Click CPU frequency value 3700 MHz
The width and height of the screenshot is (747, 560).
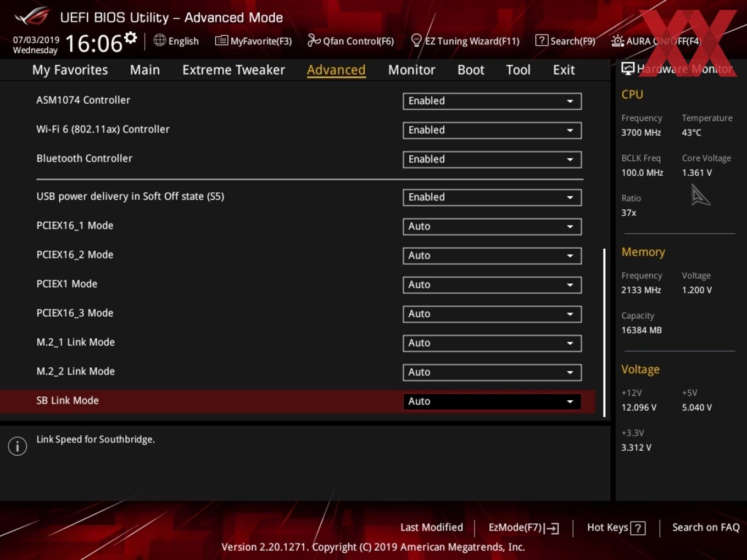tap(641, 132)
